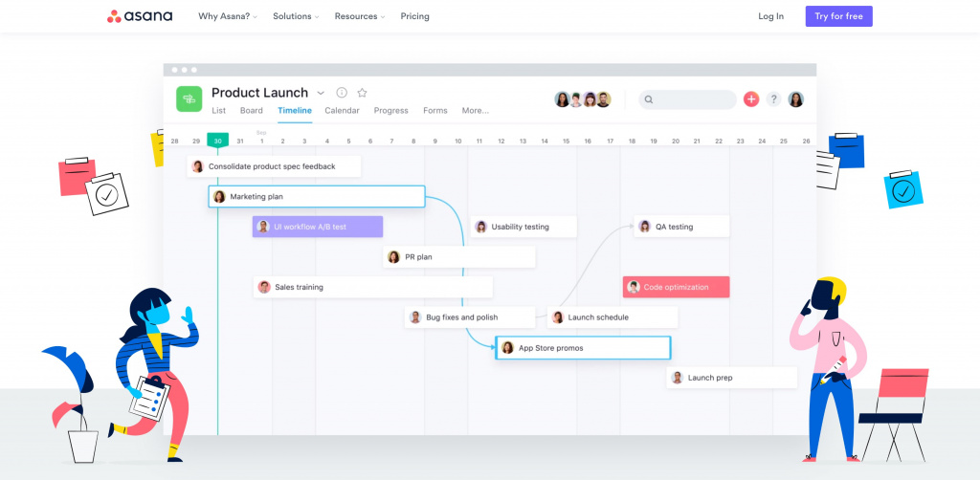Open the QA testing task
Viewport: 980px width, 480px height.
point(681,227)
